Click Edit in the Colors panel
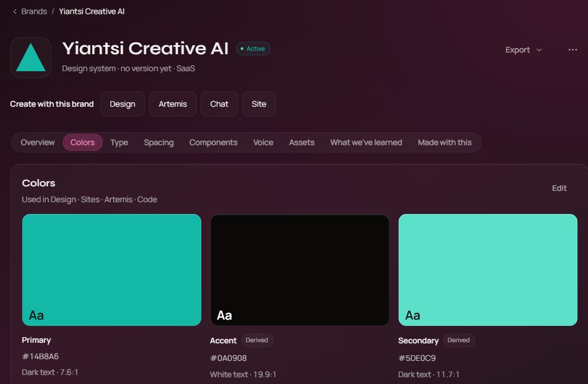Screen dimensions: 588x384 pos(559,188)
